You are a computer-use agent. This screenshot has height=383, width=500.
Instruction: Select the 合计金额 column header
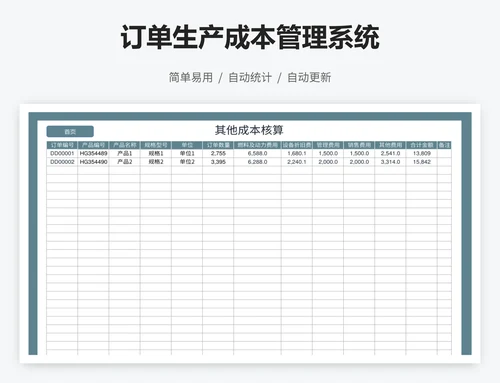click(421, 145)
